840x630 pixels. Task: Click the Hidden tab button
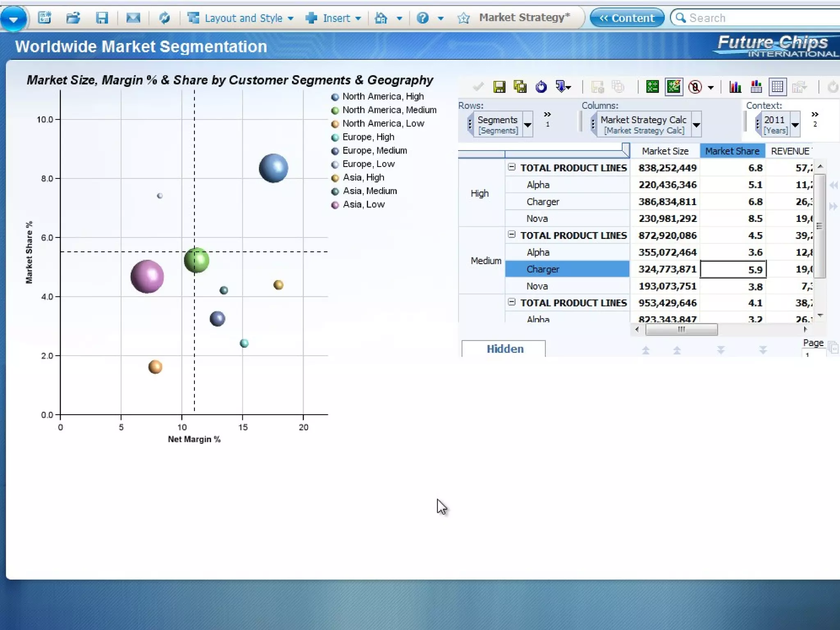pos(504,349)
